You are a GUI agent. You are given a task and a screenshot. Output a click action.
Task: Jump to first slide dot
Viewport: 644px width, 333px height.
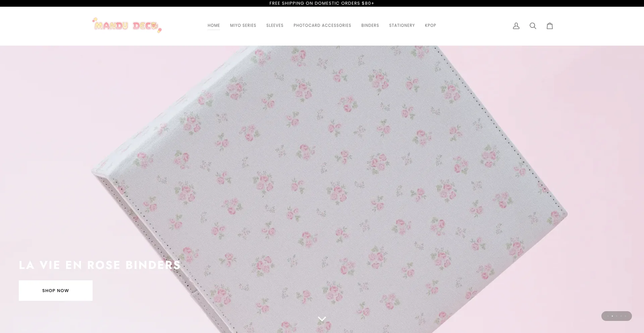tap(608, 316)
